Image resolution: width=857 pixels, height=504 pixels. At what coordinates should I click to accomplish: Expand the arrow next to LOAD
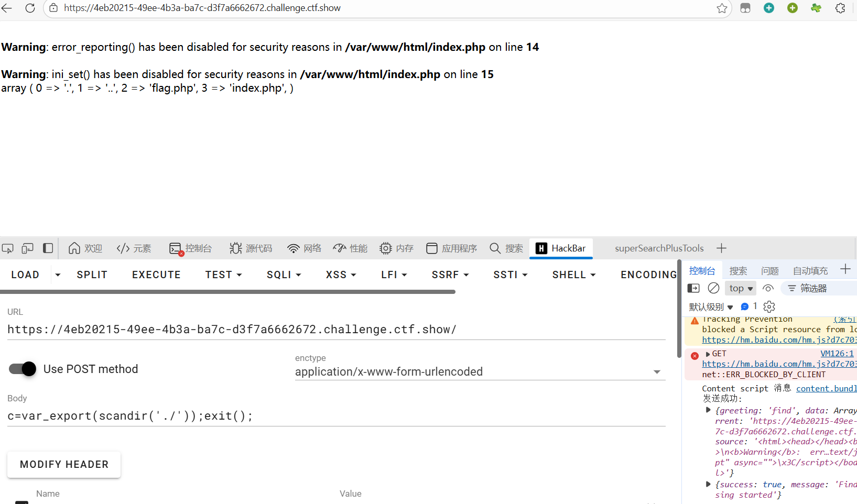(x=58, y=275)
